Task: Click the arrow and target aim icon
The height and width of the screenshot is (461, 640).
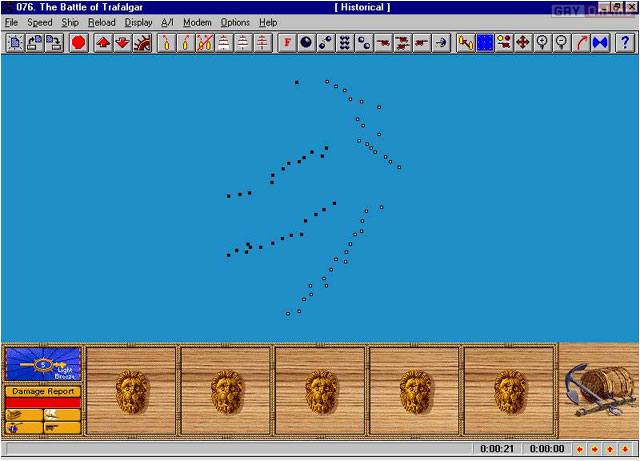Action: point(440,42)
